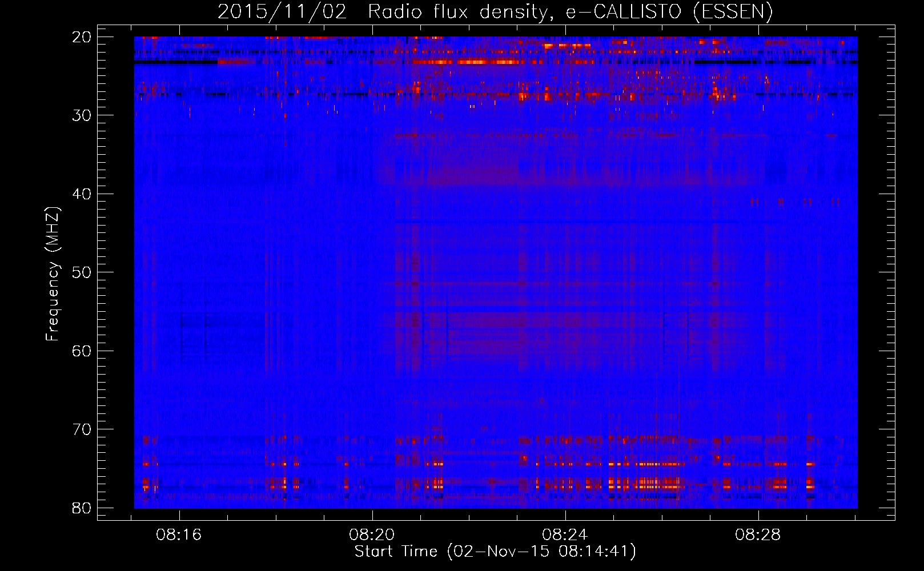This screenshot has height=571, width=924.
Task: Click the 08:20 time tick label
Action: [x=372, y=535]
